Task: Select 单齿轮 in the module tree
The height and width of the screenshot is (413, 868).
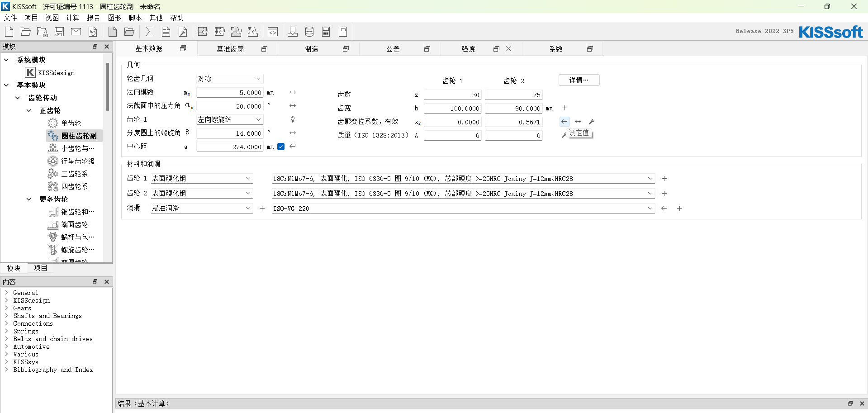Action: [71, 123]
